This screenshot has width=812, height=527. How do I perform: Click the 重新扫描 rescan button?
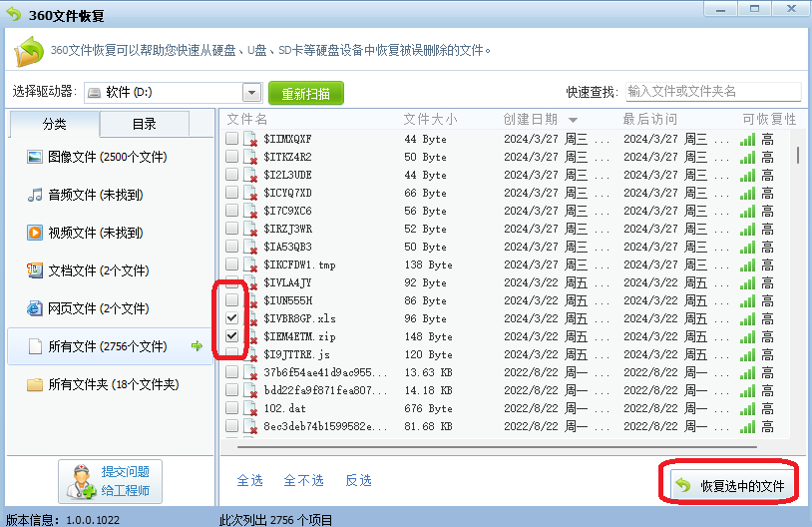pyautogui.click(x=306, y=93)
